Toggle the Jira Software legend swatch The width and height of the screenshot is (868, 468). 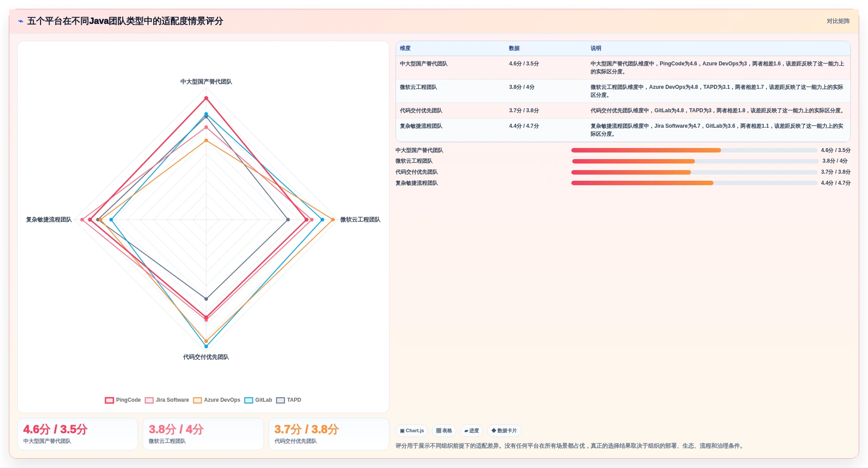pos(149,400)
